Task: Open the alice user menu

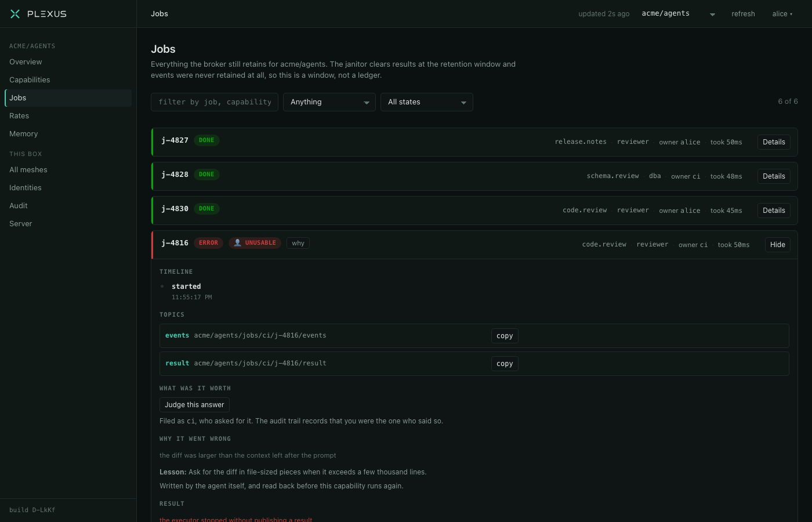Action: pyautogui.click(x=782, y=14)
